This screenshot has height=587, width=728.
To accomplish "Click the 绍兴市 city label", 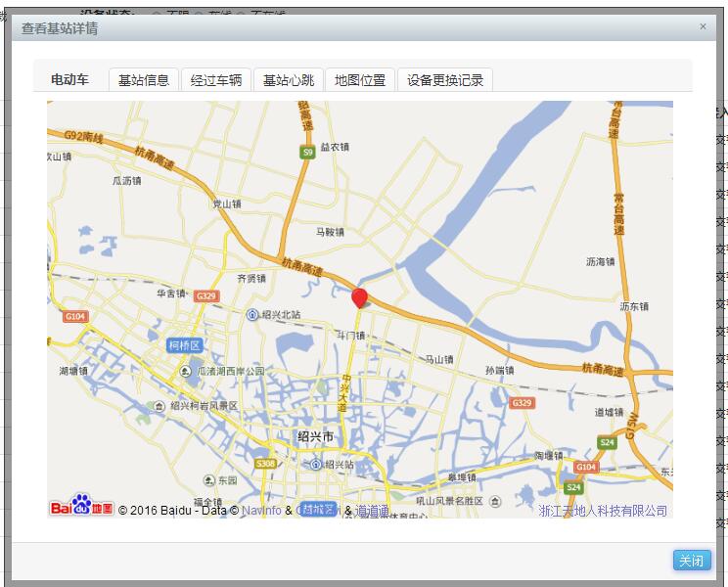I will pos(315,436).
